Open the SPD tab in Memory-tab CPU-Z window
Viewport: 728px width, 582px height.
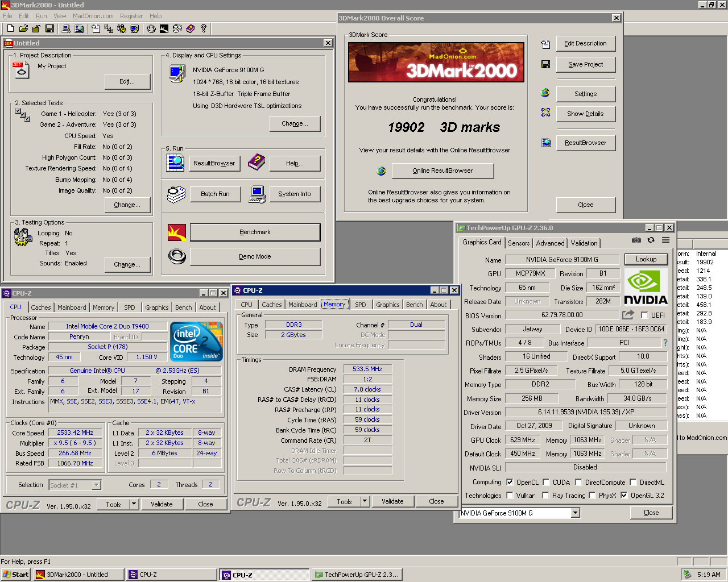(x=361, y=305)
